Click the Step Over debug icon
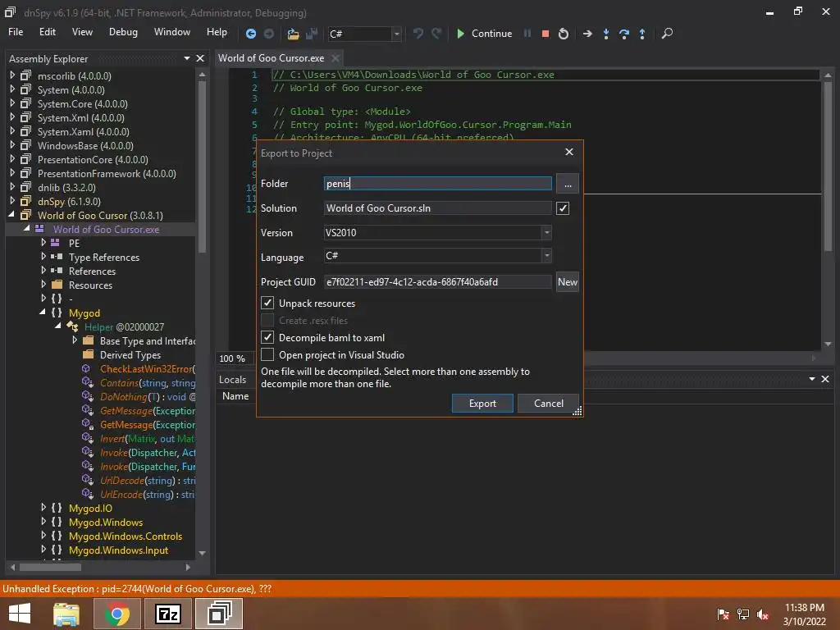The width and height of the screenshot is (840, 630). tap(624, 34)
